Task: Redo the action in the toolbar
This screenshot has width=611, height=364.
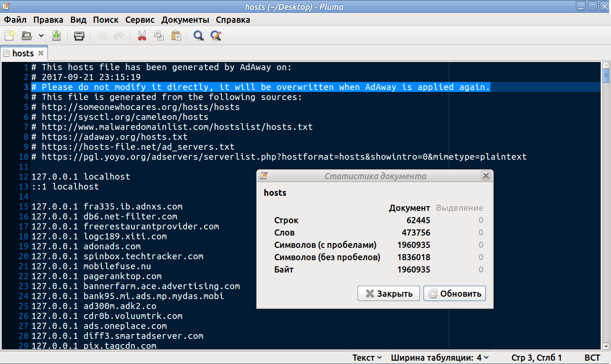Action: tap(119, 36)
